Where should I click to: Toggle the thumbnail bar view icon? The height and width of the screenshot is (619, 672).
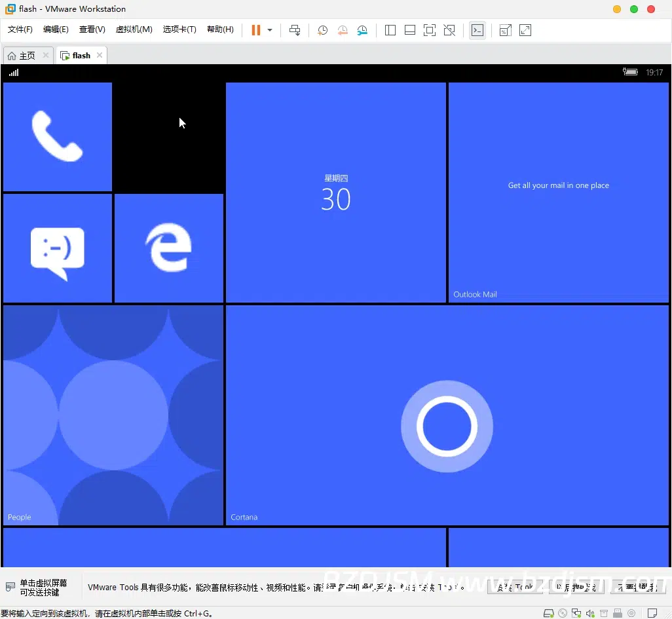410,30
